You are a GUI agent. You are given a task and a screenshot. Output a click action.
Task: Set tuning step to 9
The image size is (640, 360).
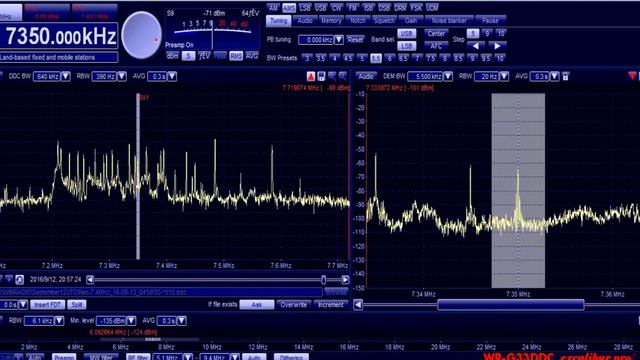point(487,33)
